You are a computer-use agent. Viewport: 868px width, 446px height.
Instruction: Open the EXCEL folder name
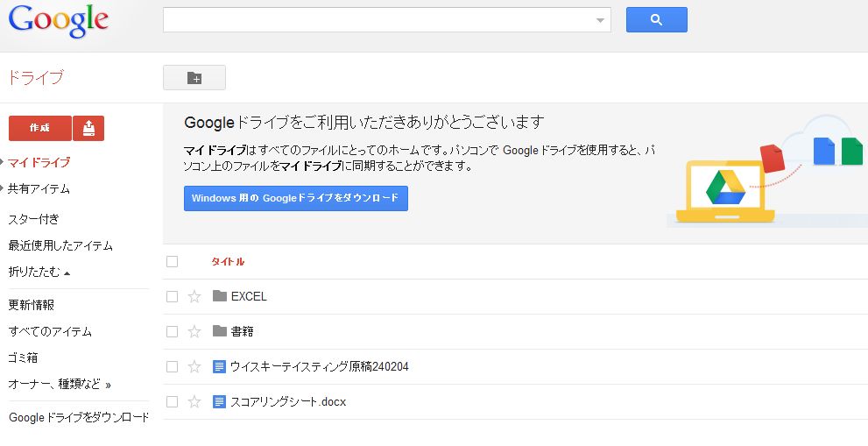point(249,296)
